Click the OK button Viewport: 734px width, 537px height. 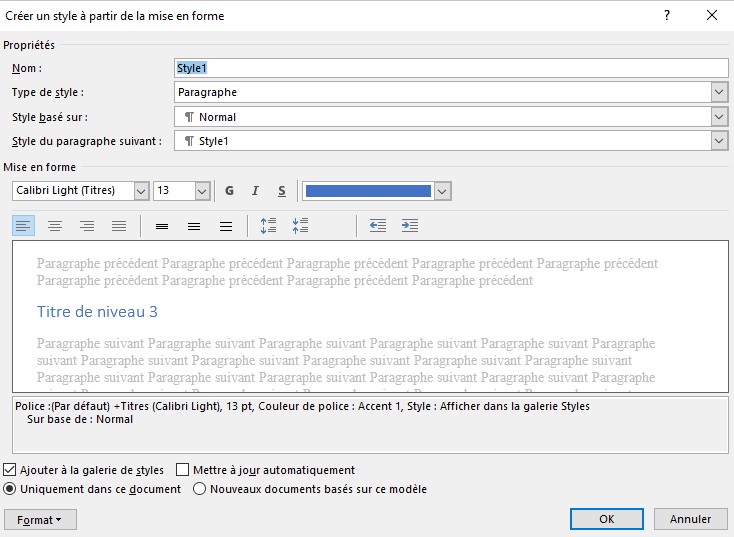coord(606,519)
